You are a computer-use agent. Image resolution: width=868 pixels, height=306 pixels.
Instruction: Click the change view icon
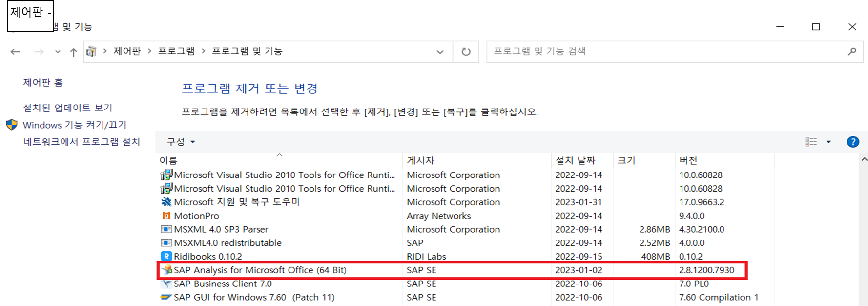click(x=811, y=142)
